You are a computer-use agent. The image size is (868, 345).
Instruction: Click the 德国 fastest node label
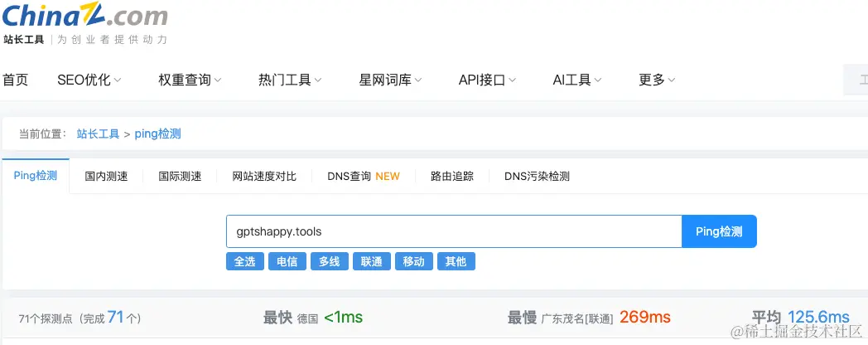(x=308, y=319)
